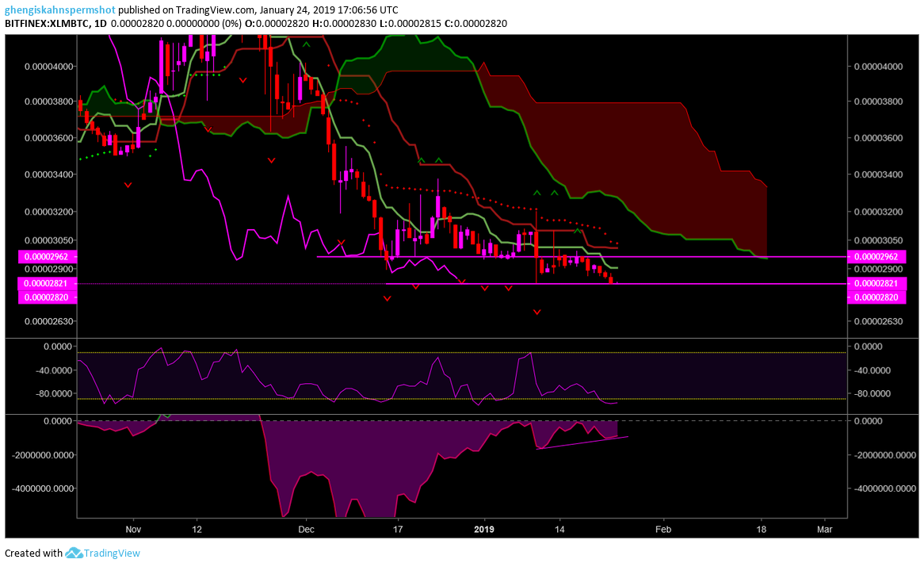The height and width of the screenshot is (567, 924).
Task: Click -4000000.0000 on the right volume-indicator axis
Action: tap(886, 488)
